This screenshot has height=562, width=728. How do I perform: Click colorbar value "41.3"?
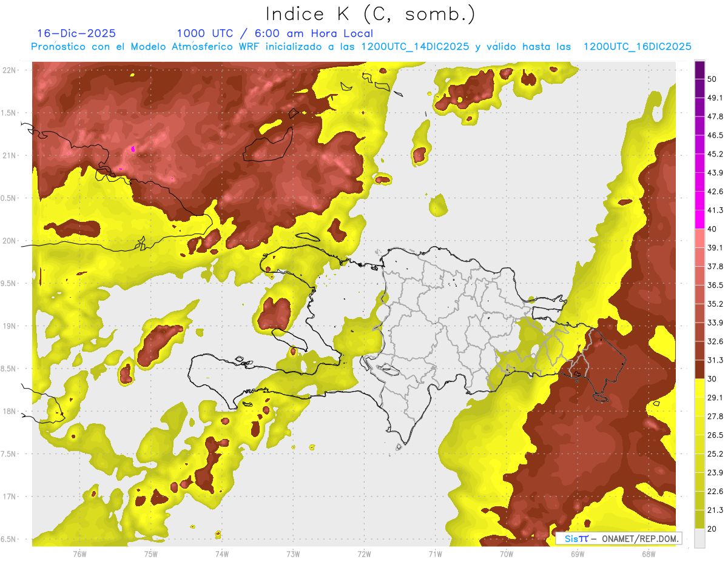tap(715, 210)
